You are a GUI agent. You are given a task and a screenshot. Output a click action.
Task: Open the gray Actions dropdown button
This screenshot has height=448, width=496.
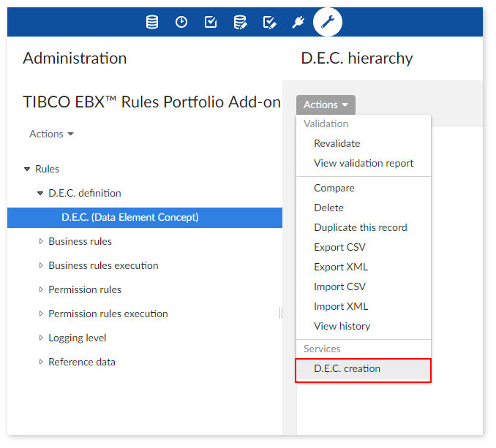pyautogui.click(x=326, y=105)
